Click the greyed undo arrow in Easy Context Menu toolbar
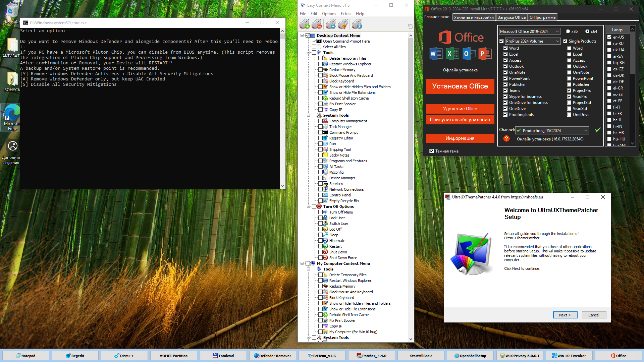644x362 pixels. click(410, 26)
